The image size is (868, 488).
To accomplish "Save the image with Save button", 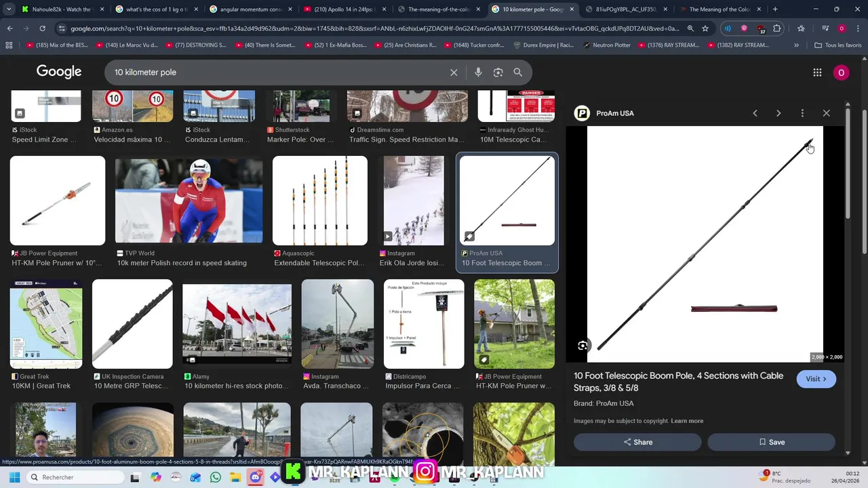I will tap(771, 442).
